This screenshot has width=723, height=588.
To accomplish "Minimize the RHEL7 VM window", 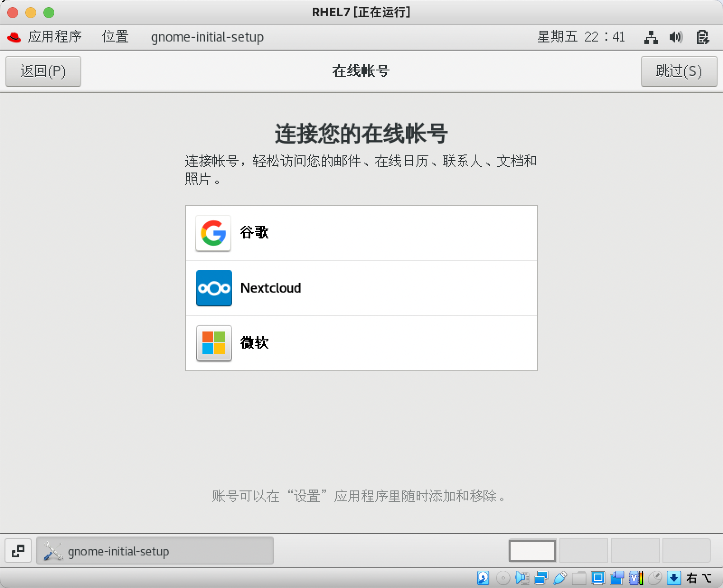I will click(x=31, y=13).
